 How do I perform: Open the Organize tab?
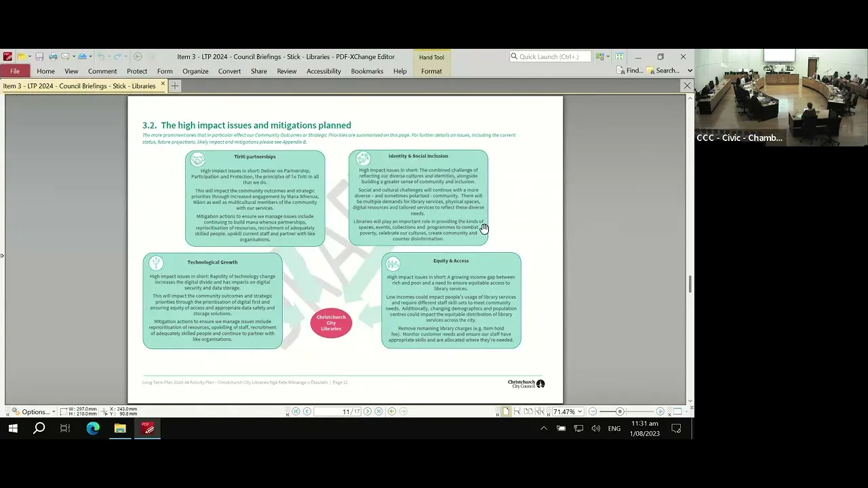(x=195, y=71)
